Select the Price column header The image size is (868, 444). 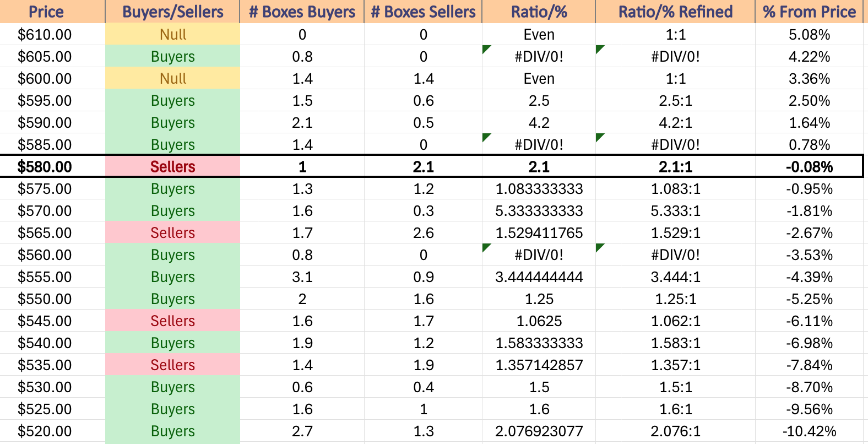[x=52, y=12]
